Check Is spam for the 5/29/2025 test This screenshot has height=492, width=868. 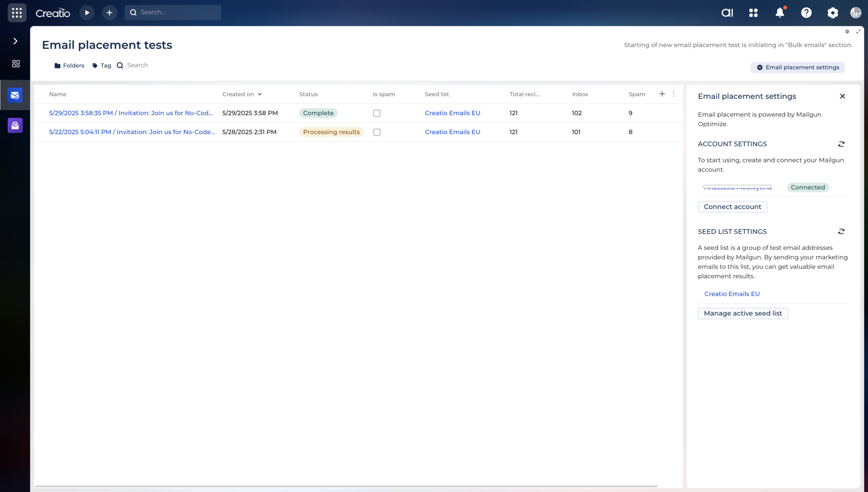point(377,113)
